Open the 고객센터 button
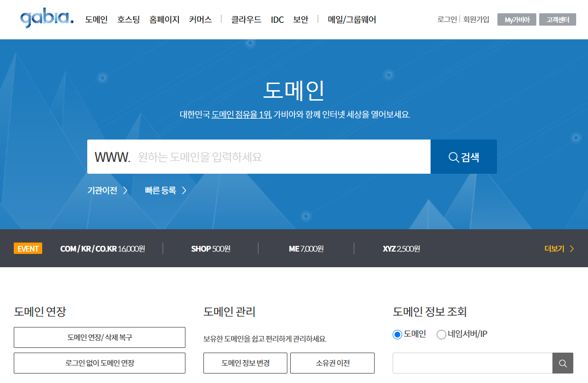The width and height of the screenshot is (588, 383). pyautogui.click(x=557, y=19)
